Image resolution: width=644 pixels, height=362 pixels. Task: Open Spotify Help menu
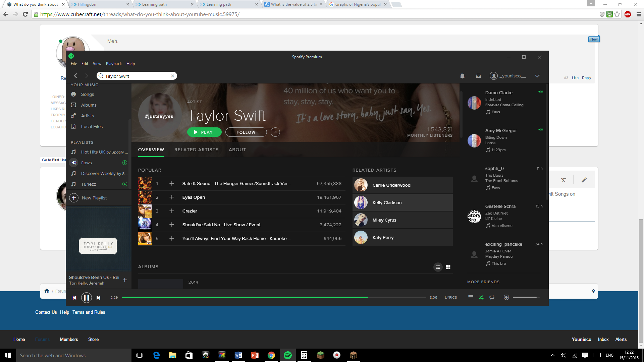(x=130, y=64)
